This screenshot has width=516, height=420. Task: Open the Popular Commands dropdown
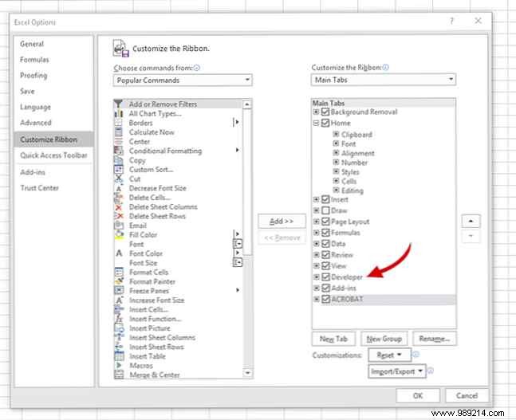point(183,80)
